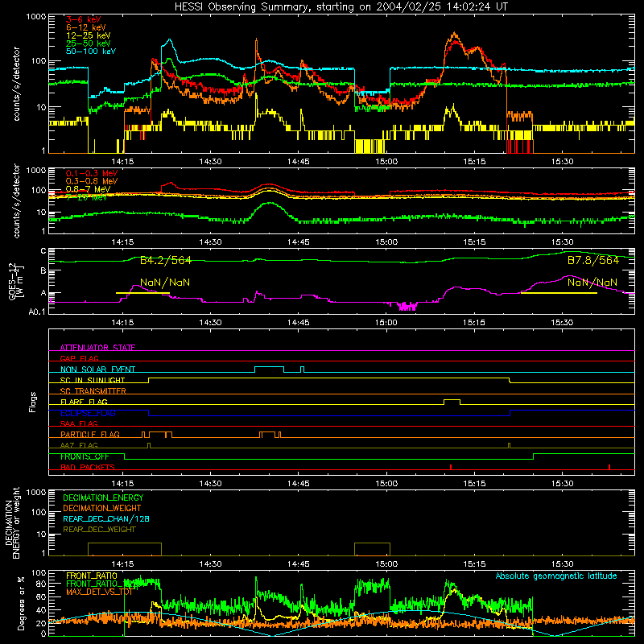Image resolution: width=644 pixels, height=644 pixels.
Task: Click the HESSI Observing Summary title
Action: click(341, 7)
